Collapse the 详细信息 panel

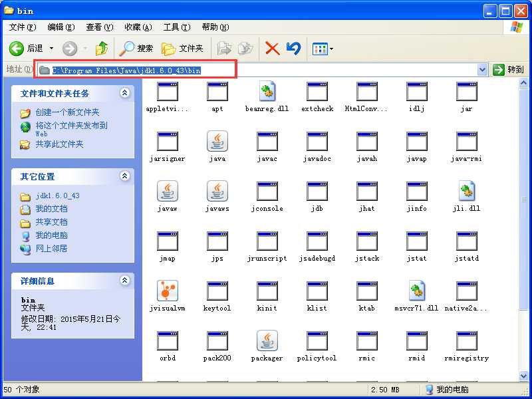(x=125, y=280)
